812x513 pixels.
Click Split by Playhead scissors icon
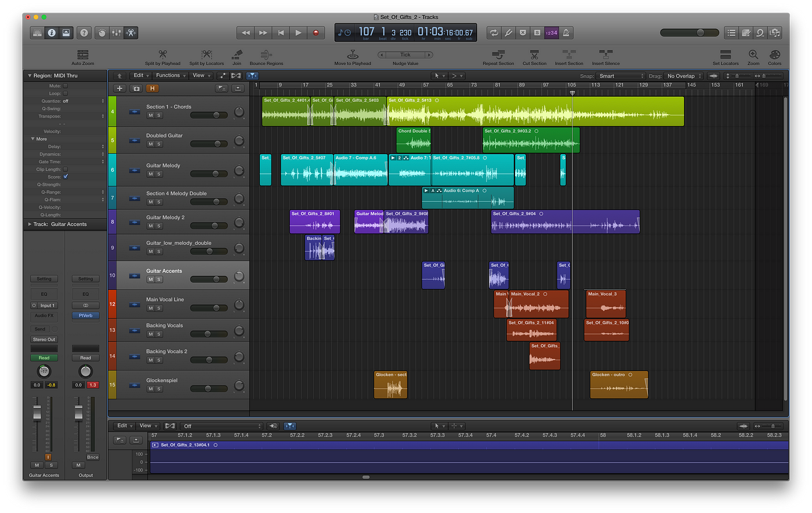pos(162,54)
